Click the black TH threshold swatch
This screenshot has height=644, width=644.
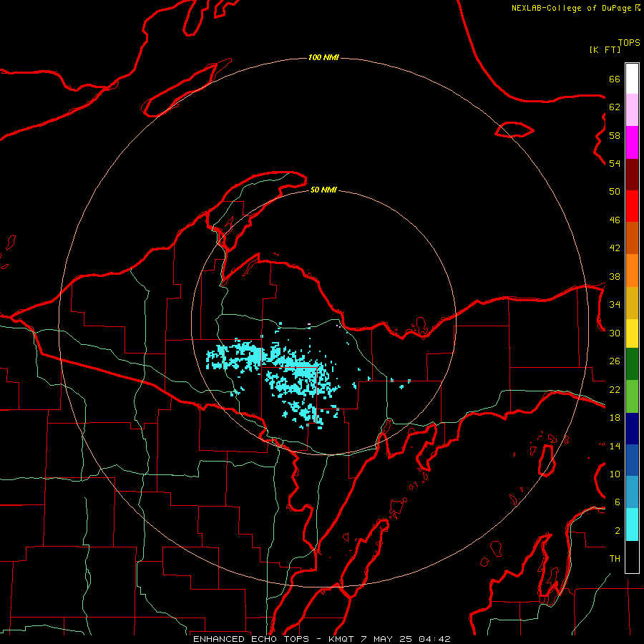[632, 557]
